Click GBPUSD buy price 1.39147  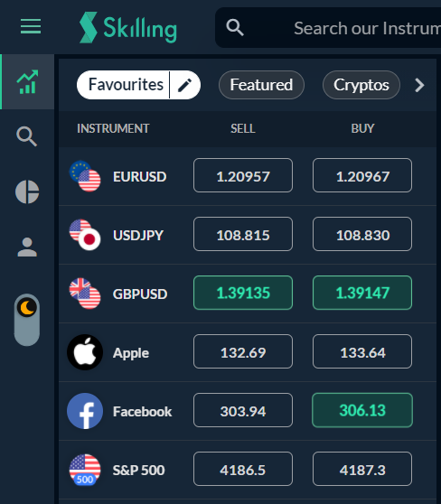coord(362,293)
